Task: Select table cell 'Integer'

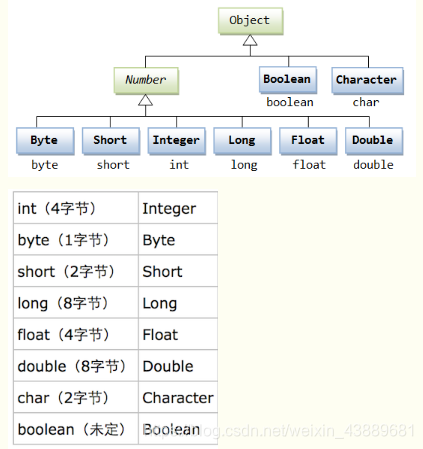Action: (x=178, y=208)
